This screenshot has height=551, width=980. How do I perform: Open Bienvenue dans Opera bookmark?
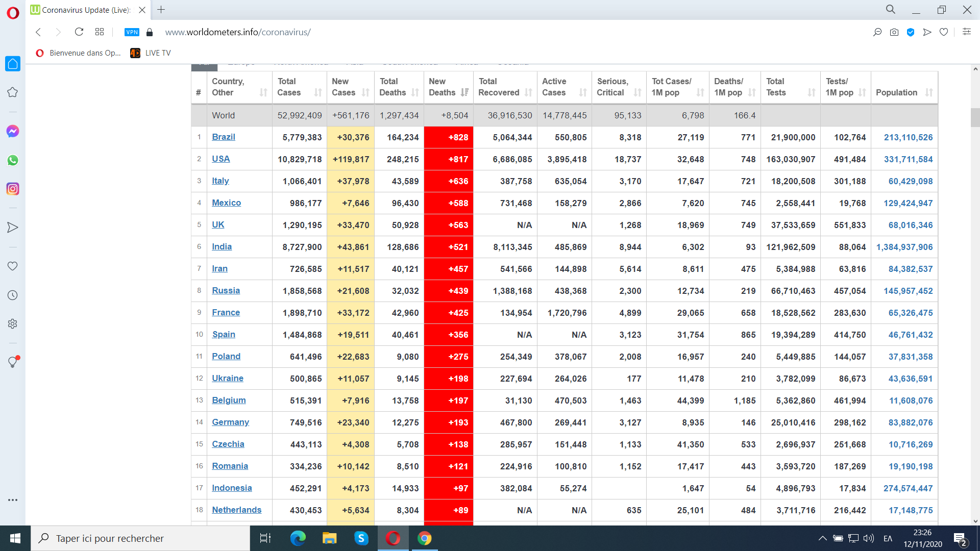(x=79, y=53)
